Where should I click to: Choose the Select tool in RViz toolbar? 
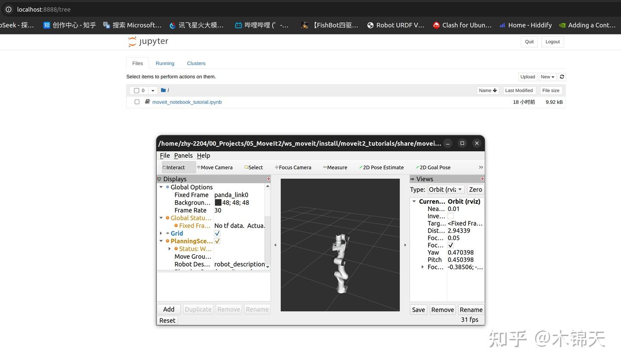(254, 167)
